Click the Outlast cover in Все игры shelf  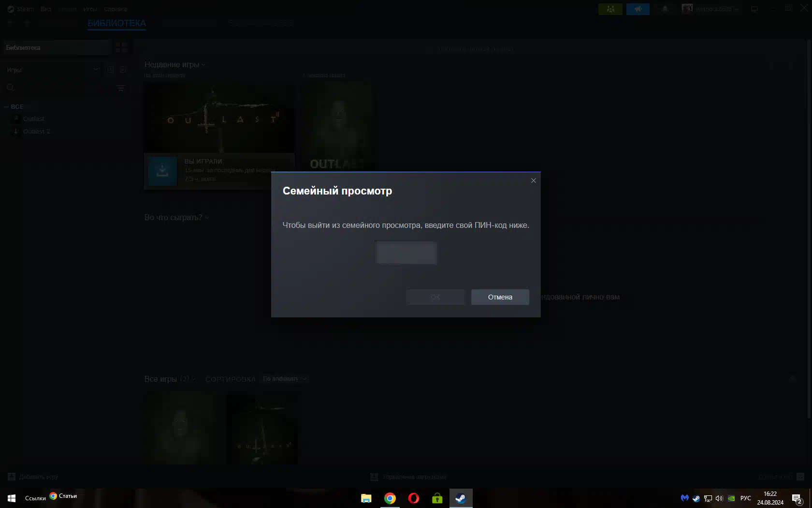(180, 427)
